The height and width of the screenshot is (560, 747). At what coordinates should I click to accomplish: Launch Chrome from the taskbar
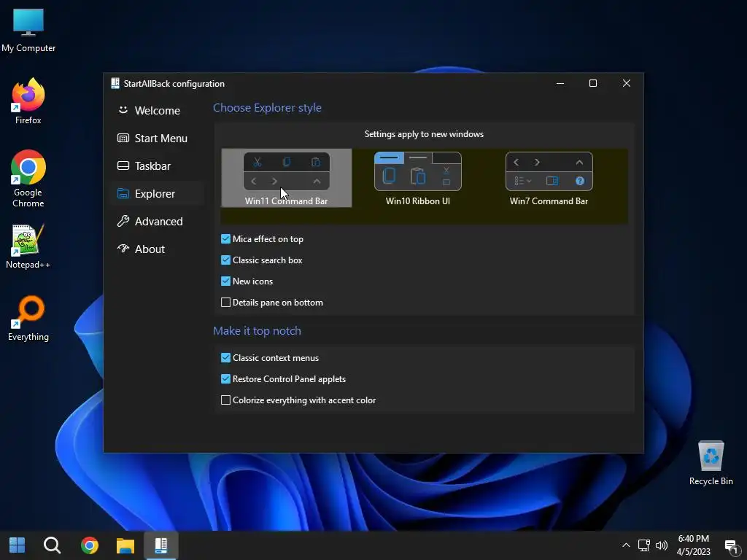click(x=90, y=545)
